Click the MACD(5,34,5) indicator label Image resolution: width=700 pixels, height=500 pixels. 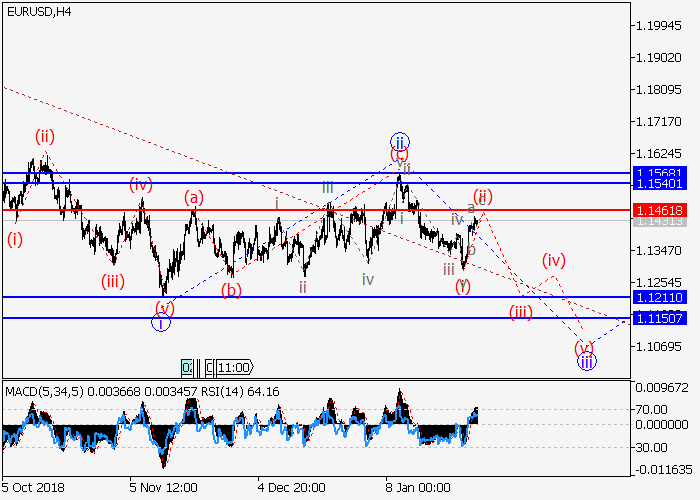(x=42, y=389)
